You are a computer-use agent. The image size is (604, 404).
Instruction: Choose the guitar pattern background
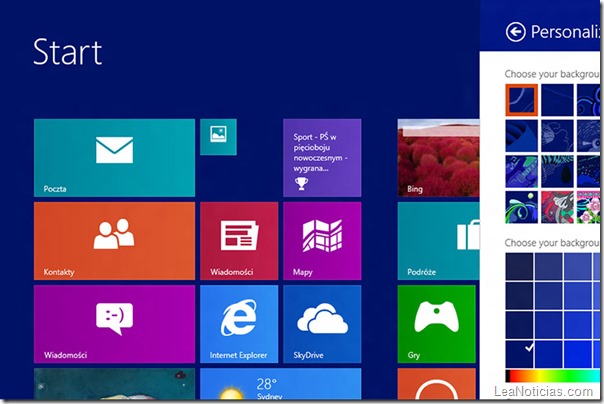point(522,171)
